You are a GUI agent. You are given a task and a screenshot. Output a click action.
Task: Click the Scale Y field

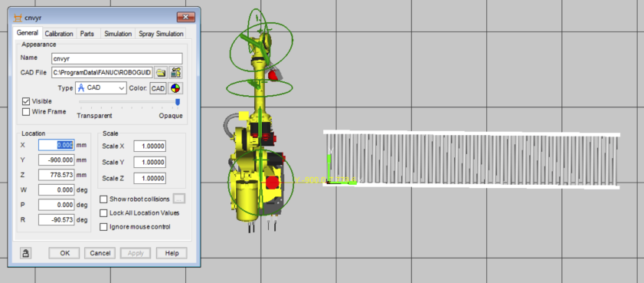click(150, 162)
